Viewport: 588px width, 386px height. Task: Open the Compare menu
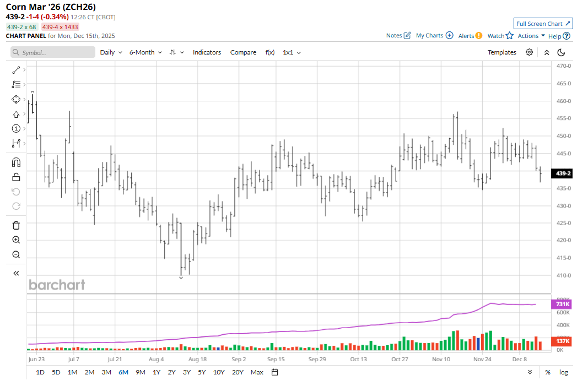[243, 52]
